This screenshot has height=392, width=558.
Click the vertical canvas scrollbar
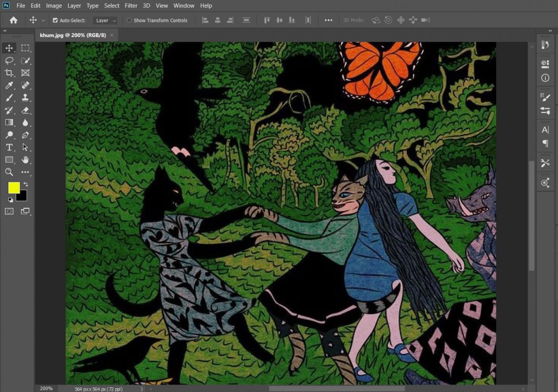tap(531, 216)
